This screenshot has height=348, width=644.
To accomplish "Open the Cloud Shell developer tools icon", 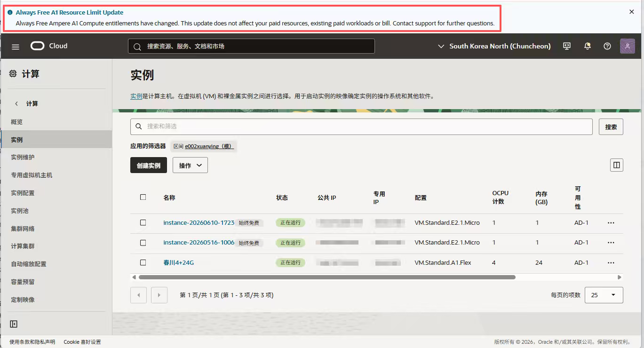I will click(x=567, y=46).
